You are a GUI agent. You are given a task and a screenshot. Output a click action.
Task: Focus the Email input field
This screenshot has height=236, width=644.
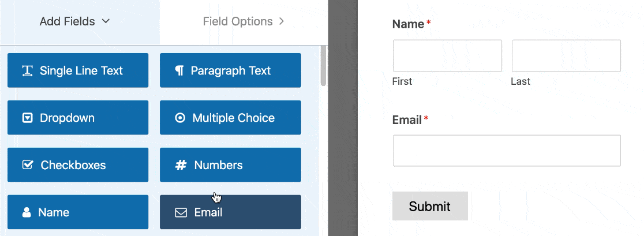(507, 151)
